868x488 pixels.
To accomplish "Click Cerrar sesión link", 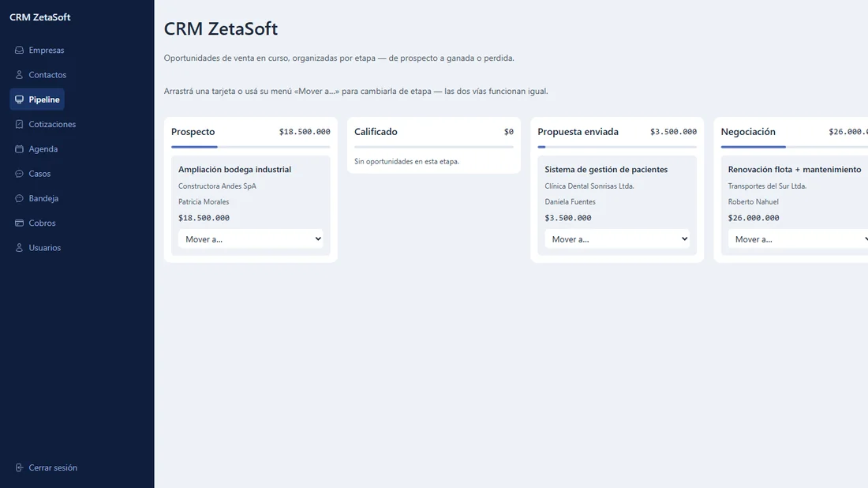I will click(x=46, y=467).
